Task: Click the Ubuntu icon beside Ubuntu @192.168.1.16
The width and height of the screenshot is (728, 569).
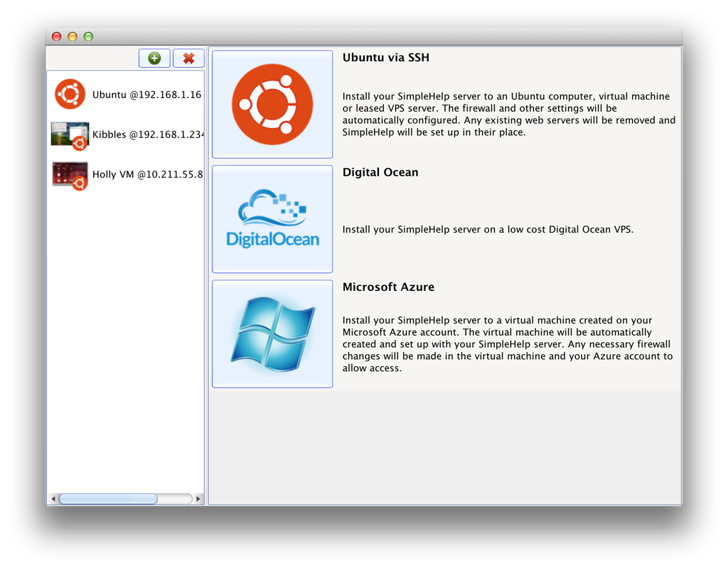Action: (70, 95)
